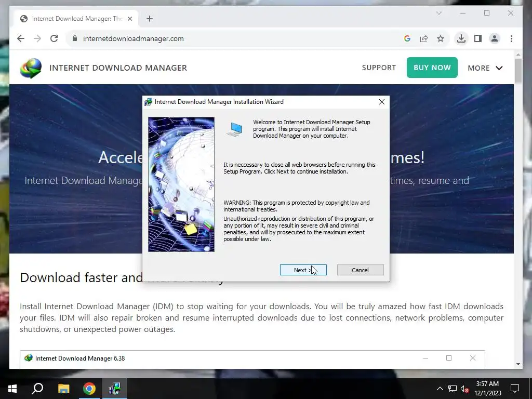
Task: Click the network tray icon
Action: pyautogui.click(x=453, y=389)
